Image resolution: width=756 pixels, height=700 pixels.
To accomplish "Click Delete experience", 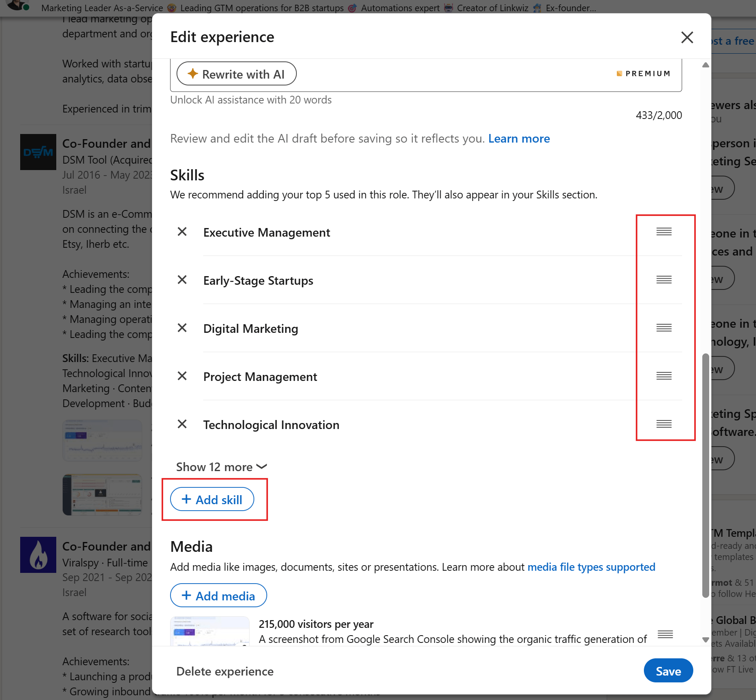I will [x=225, y=671].
